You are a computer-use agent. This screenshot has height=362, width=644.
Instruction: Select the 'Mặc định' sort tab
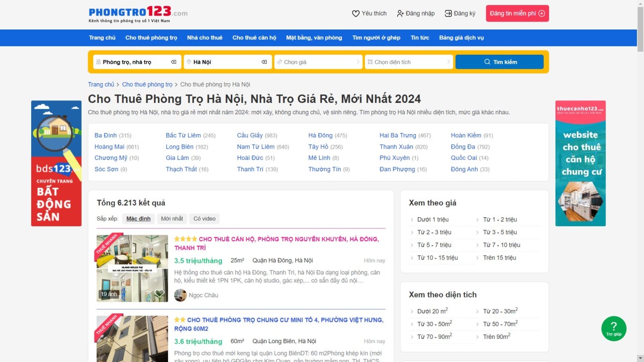pyautogui.click(x=138, y=219)
